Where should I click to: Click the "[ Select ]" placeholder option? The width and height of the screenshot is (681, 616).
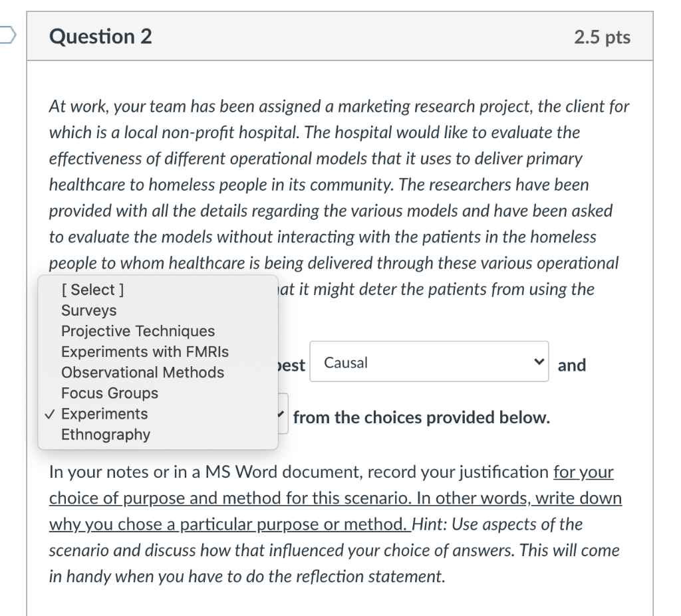(93, 289)
